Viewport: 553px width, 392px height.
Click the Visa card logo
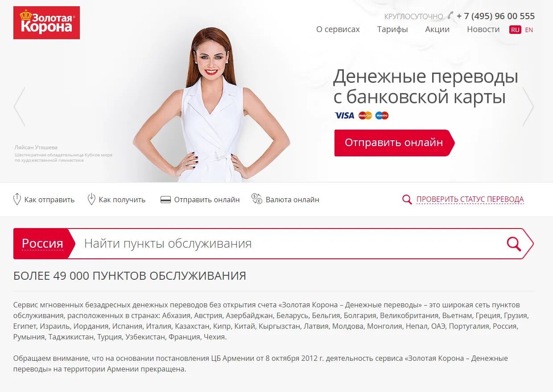click(x=344, y=116)
